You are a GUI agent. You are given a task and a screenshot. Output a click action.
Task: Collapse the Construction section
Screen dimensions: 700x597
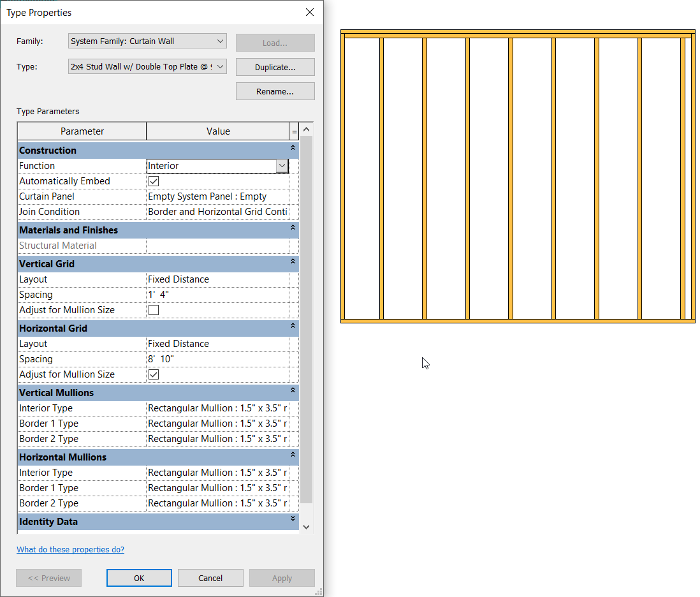[x=292, y=149]
